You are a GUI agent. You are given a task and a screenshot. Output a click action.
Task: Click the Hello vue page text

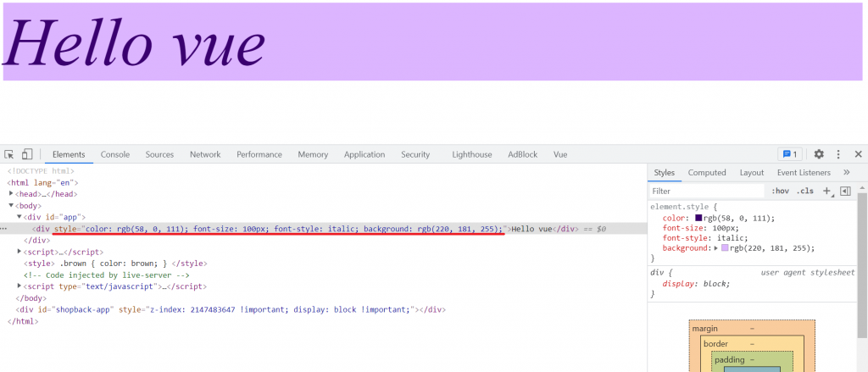pos(134,42)
